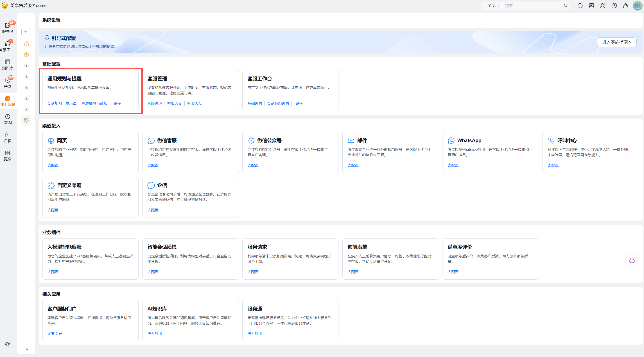Open the bottom-left settings gear icon
The width and height of the screenshot is (644, 357).
tap(8, 344)
